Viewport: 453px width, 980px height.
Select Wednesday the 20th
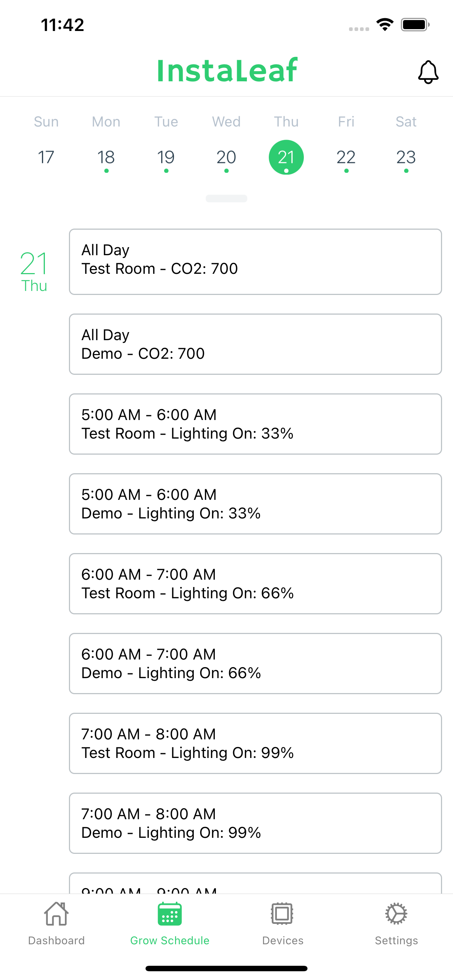tap(226, 157)
